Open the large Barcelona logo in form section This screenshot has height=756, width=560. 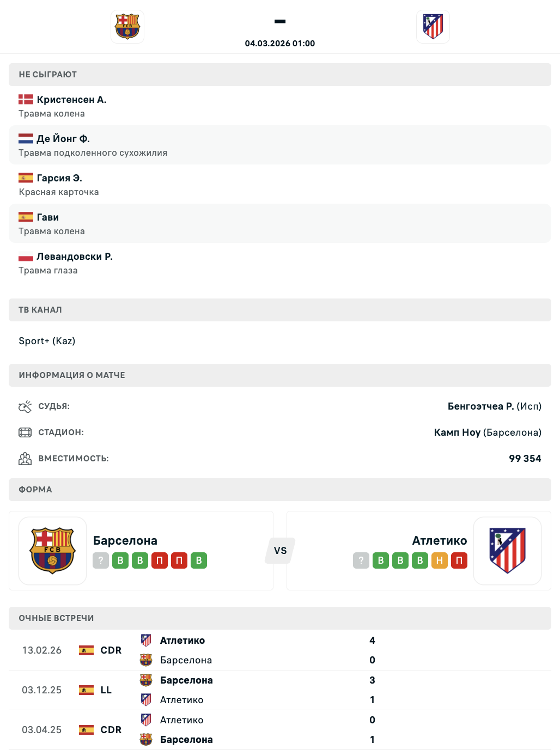click(x=53, y=551)
